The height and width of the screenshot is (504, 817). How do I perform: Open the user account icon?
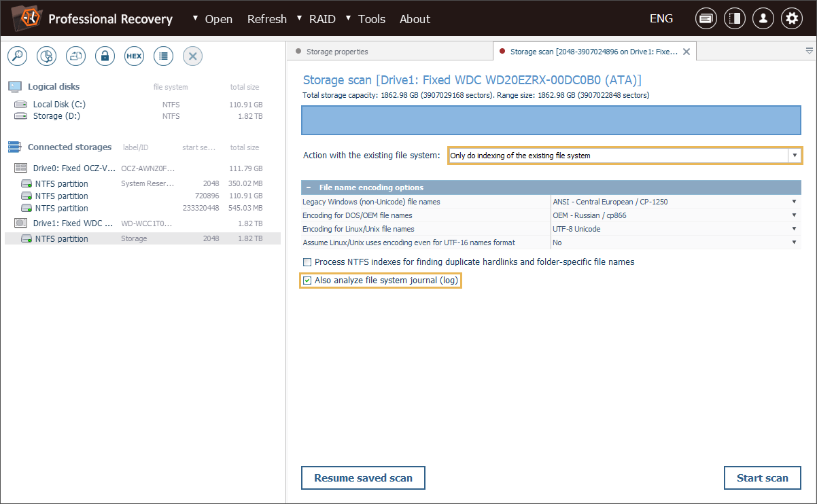[x=763, y=19]
